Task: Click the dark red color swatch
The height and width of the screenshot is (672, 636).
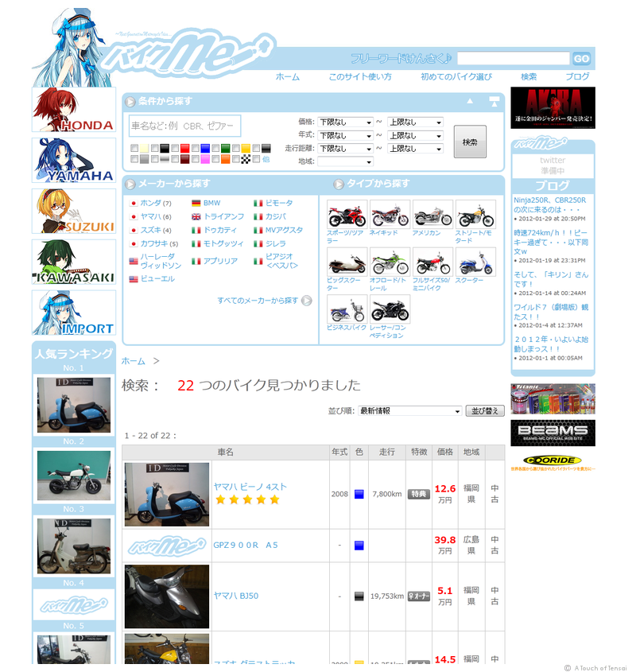Action: 184,159
